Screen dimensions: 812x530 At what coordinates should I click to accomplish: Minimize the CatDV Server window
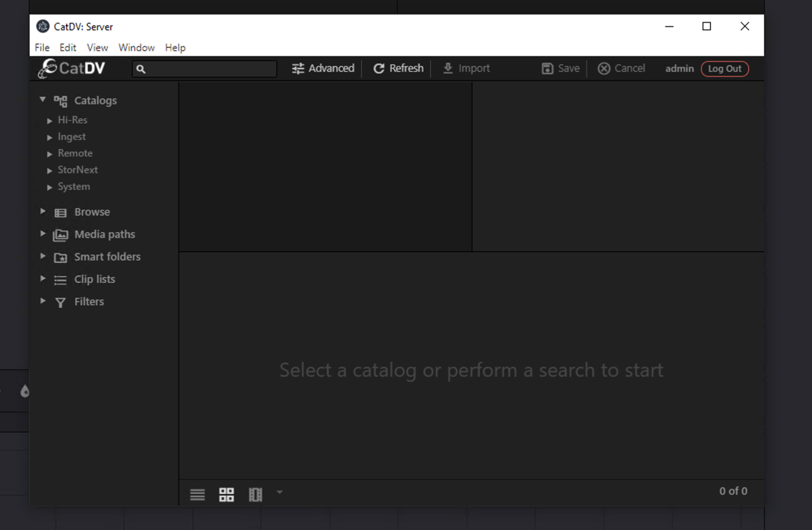(669, 26)
